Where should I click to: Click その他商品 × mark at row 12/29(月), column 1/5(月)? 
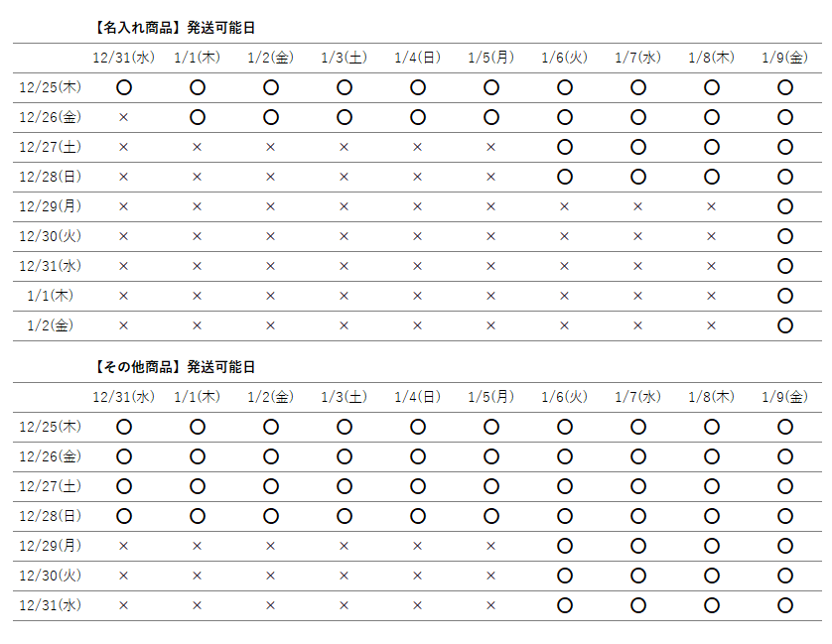491,546
